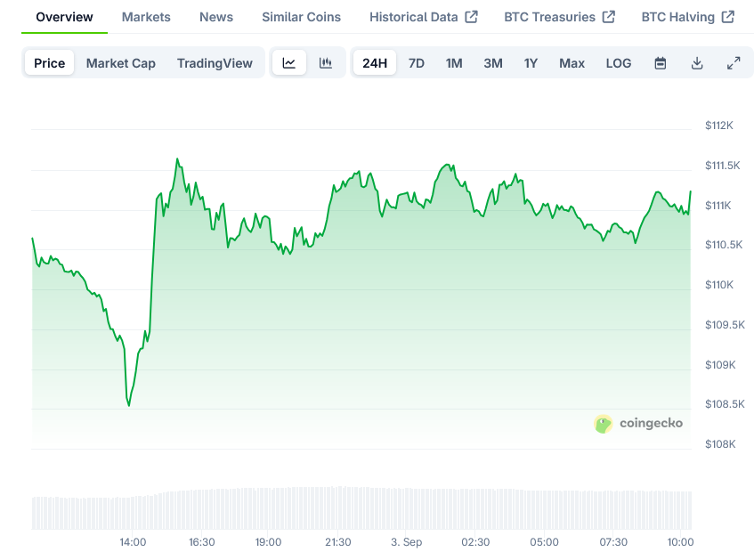Screen dimensions: 754x560
Task: Click the 10:00 time axis label
Action: 680,542
